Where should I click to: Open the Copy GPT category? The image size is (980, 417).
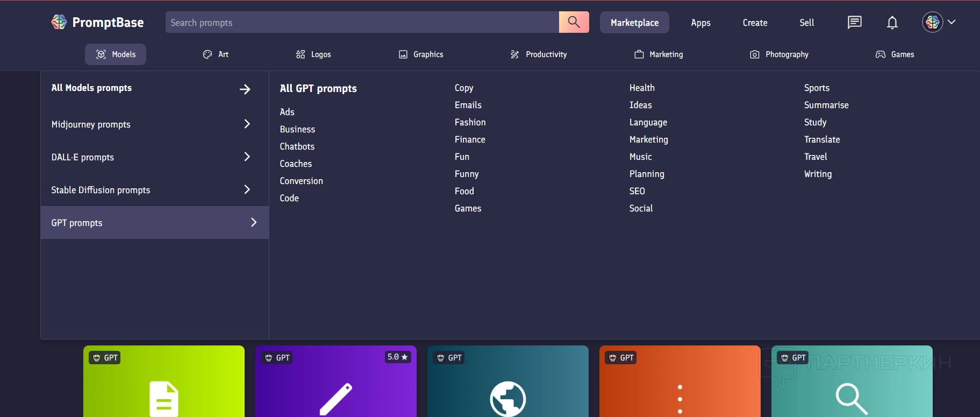pos(464,88)
